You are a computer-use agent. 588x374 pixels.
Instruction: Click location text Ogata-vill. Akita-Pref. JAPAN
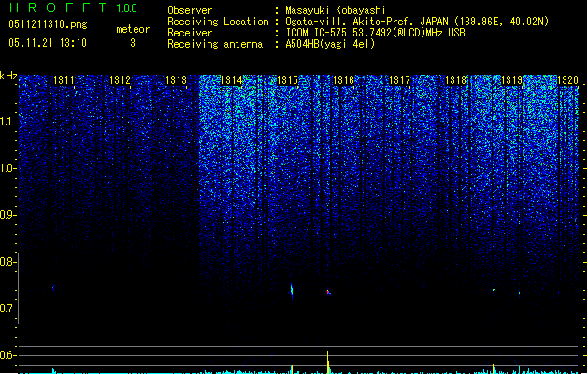pos(366,22)
